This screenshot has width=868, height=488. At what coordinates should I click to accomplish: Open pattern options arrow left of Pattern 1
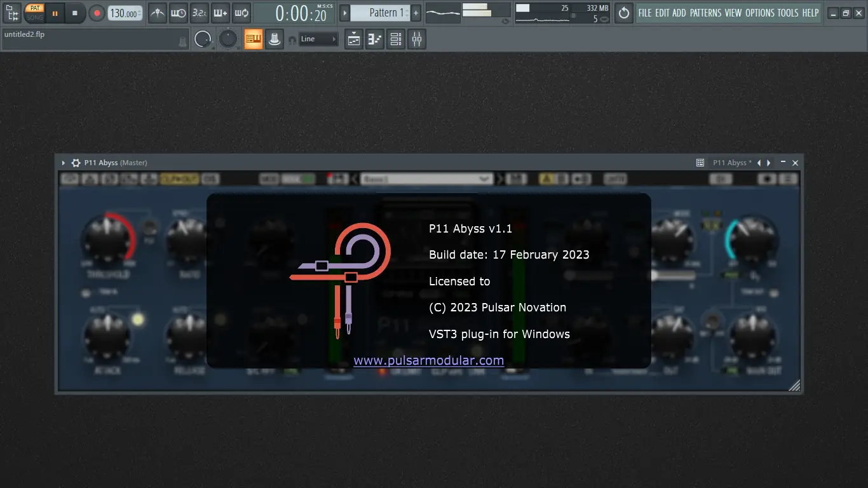(344, 13)
